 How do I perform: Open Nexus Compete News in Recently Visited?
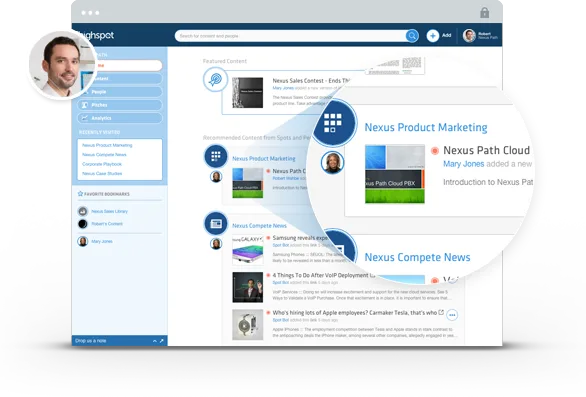click(x=104, y=154)
